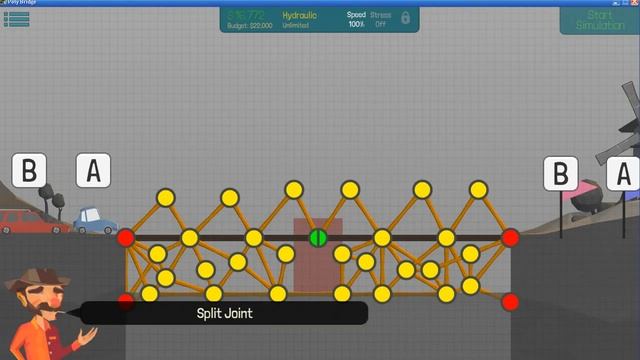Screen dimensions: 640x360
Task: Select the road joint immediately right of the split joint
Action: (382, 238)
